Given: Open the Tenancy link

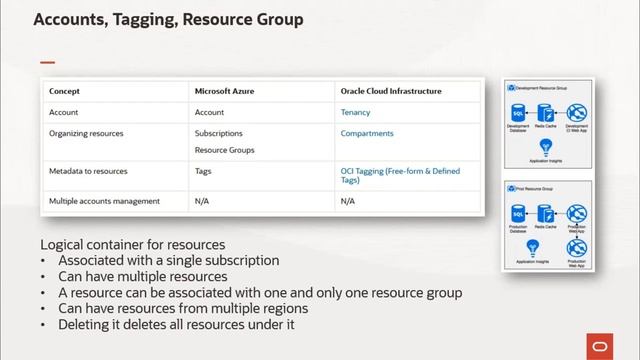Looking at the screenshot, I should point(355,112).
